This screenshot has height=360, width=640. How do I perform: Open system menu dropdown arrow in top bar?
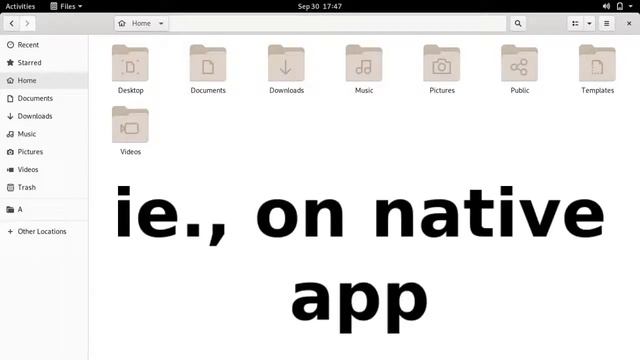(x=631, y=6)
